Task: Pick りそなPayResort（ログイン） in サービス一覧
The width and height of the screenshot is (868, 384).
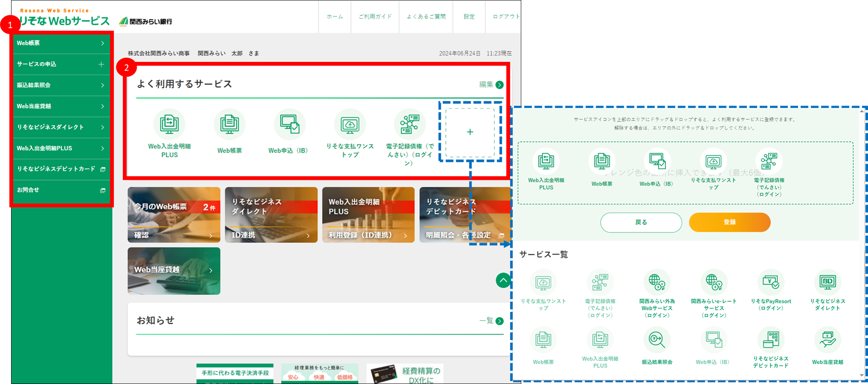Action: pos(771,283)
